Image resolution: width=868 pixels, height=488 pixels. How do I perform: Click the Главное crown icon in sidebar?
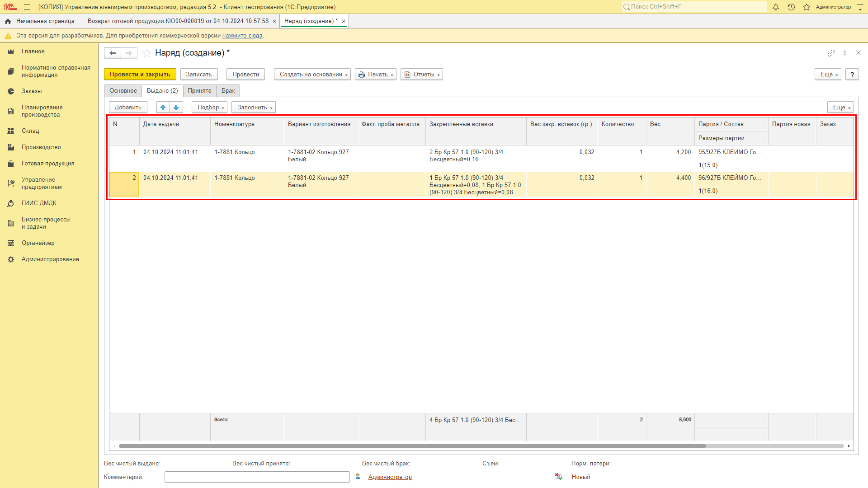11,52
